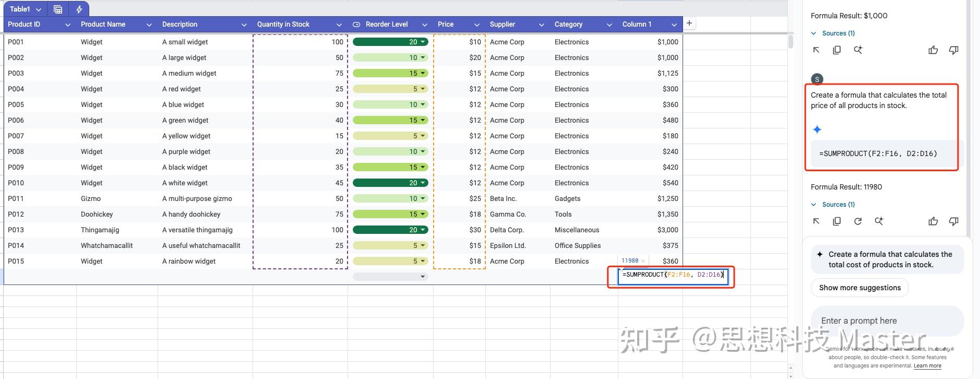
Task: Open the empty Reorder Level chip below P015
Action: point(390,277)
